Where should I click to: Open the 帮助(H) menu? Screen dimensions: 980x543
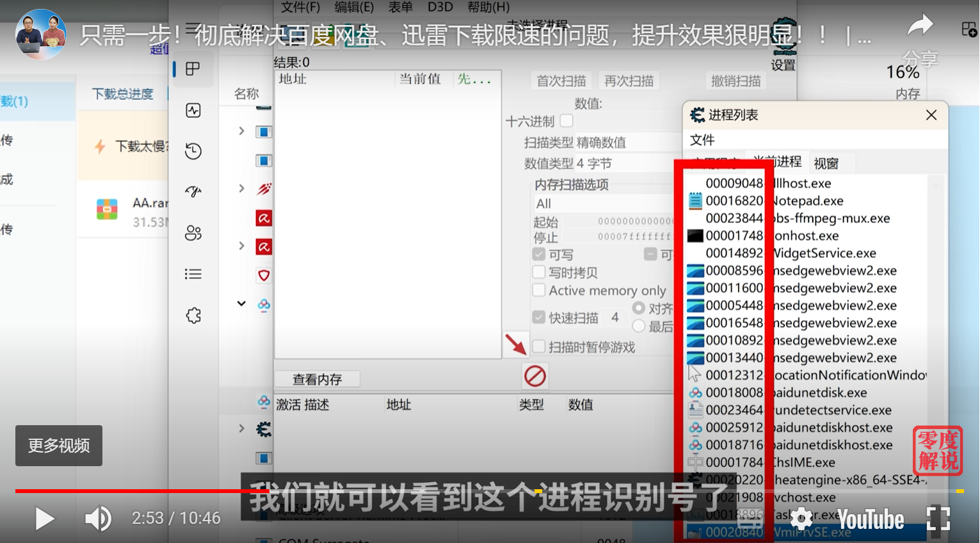pos(488,7)
